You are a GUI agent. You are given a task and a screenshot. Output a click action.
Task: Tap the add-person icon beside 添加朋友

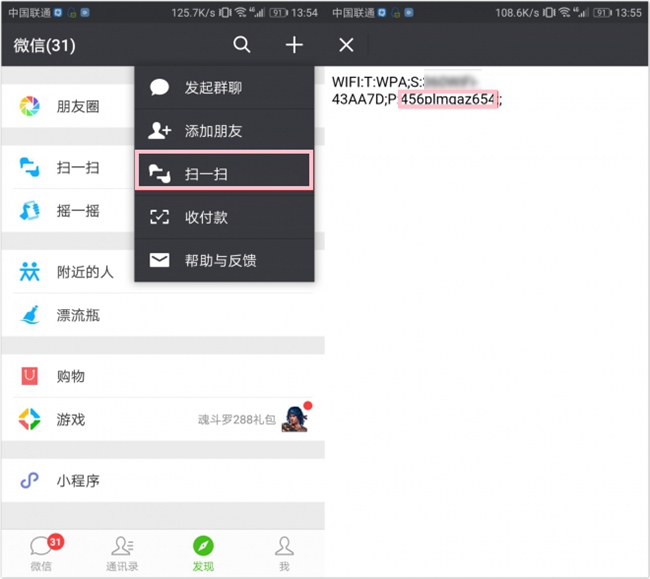pyautogui.click(x=160, y=131)
